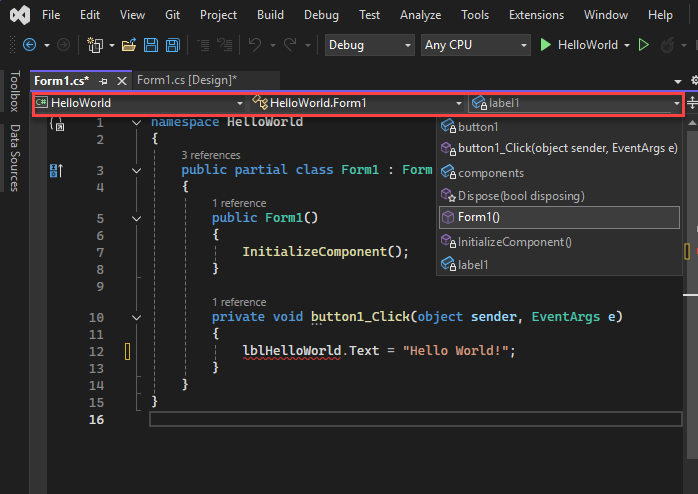Toggle the pin on Form1.cs tab
698x494 pixels.
[x=104, y=80]
